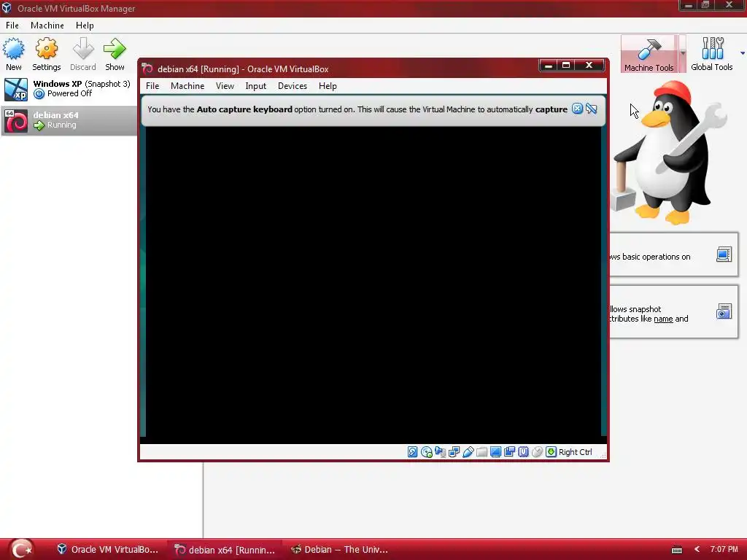
Task: Click the audio indicator in the VM status bar
Action: pos(440,452)
